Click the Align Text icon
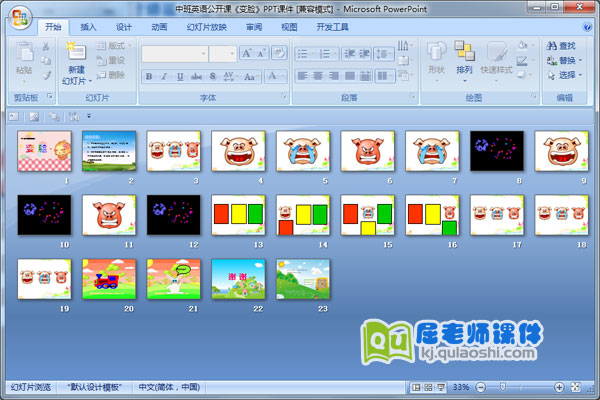The height and width of the screenshot is (400, 600). click(x=405, y=60)
